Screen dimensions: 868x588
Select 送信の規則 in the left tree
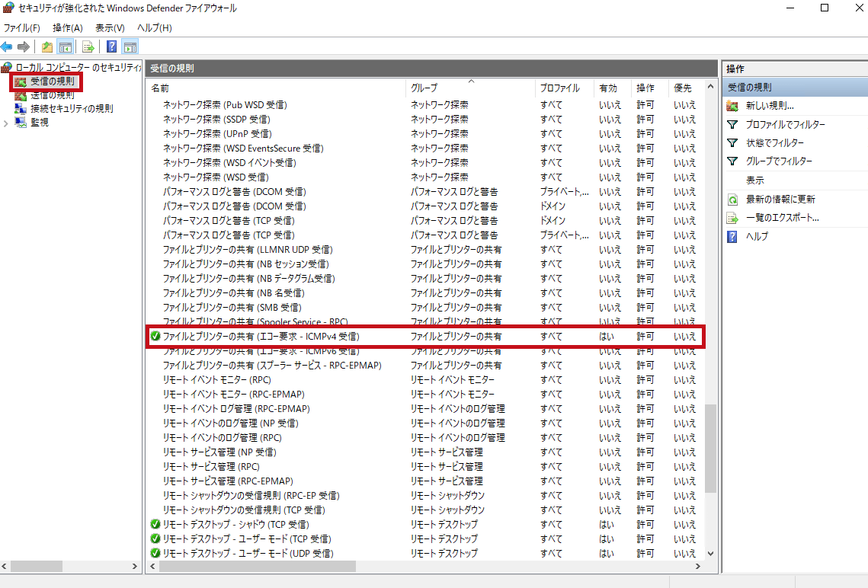point(52,96)
